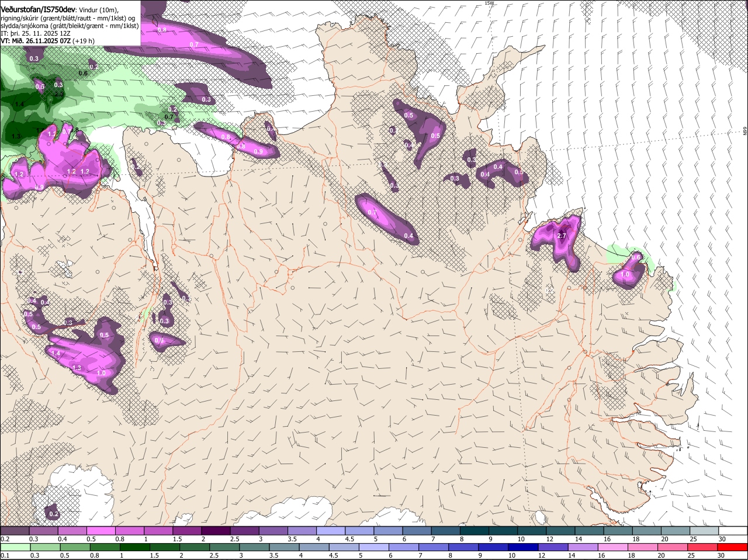
Task: Select the darkest purple upper swatch between 2 and 2.5
Action: [x=216, y=530]
